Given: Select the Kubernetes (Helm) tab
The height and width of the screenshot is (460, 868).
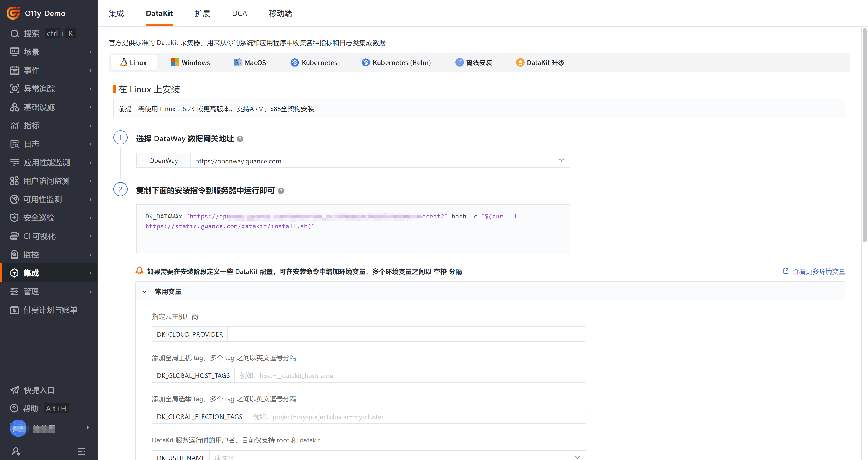Looking at the screenshot, I should (x=396, y=63).
